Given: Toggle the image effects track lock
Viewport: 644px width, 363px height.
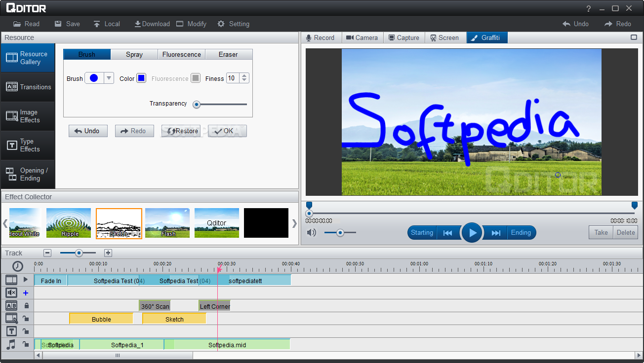Looking at the screenshot, I should (26, 319).
